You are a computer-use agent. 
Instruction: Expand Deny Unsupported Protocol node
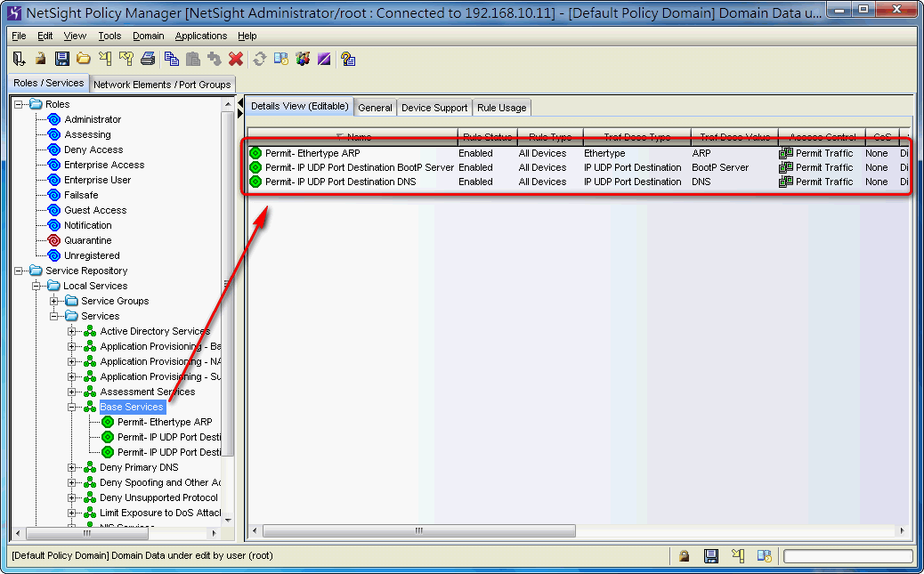tap(72, 498)
